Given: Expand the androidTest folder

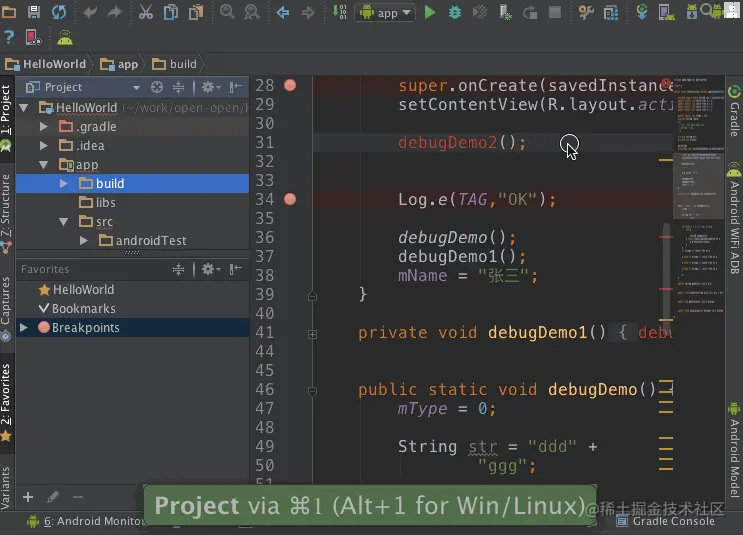Looking at the screenshot, I should click(83, 241).
